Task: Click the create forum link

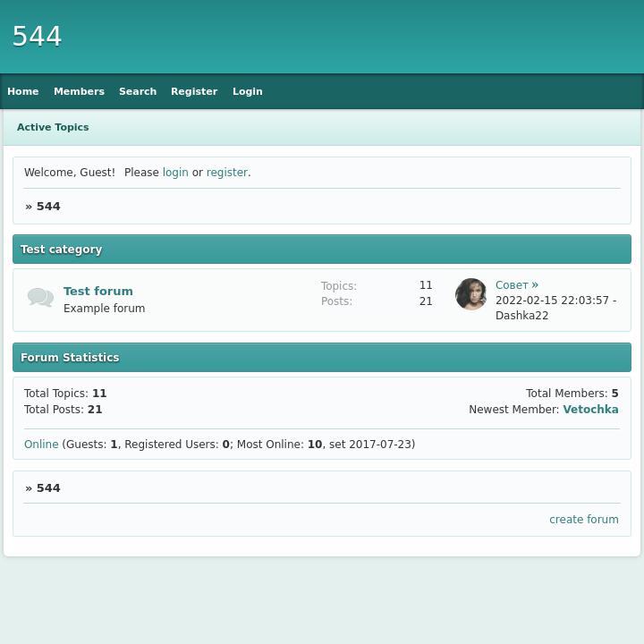Action: click(583, 520)
